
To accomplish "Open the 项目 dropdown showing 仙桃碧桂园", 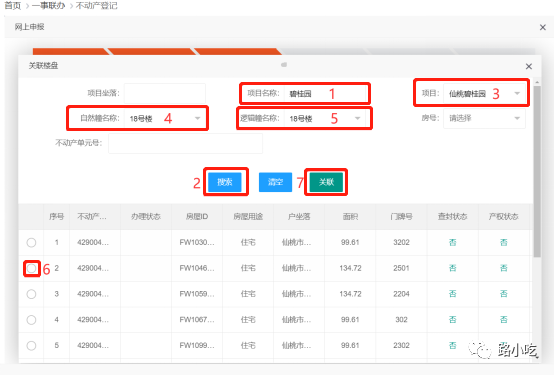I will point(484,93).
